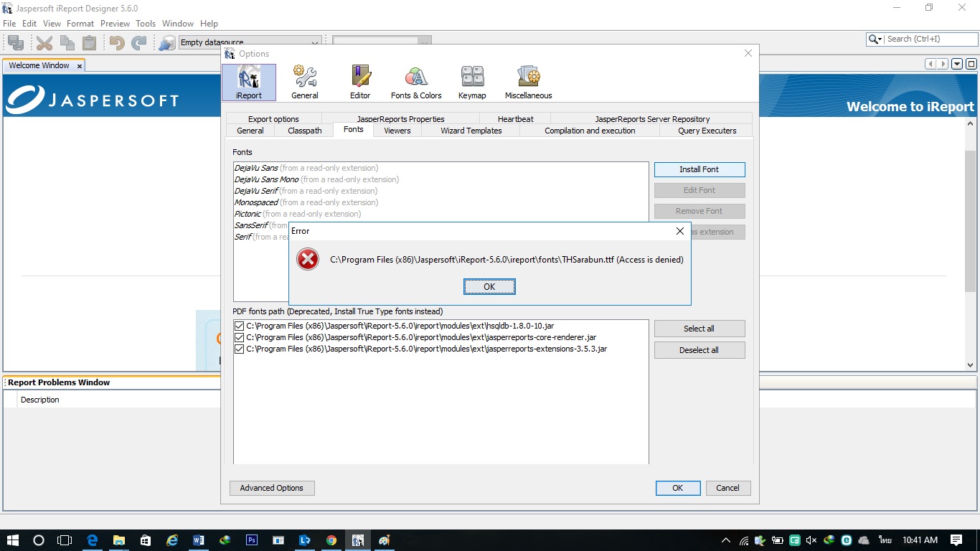Switch to the Wizard Templates tab
This screenshot has width=980, height=551.
(x=471, y=131)
